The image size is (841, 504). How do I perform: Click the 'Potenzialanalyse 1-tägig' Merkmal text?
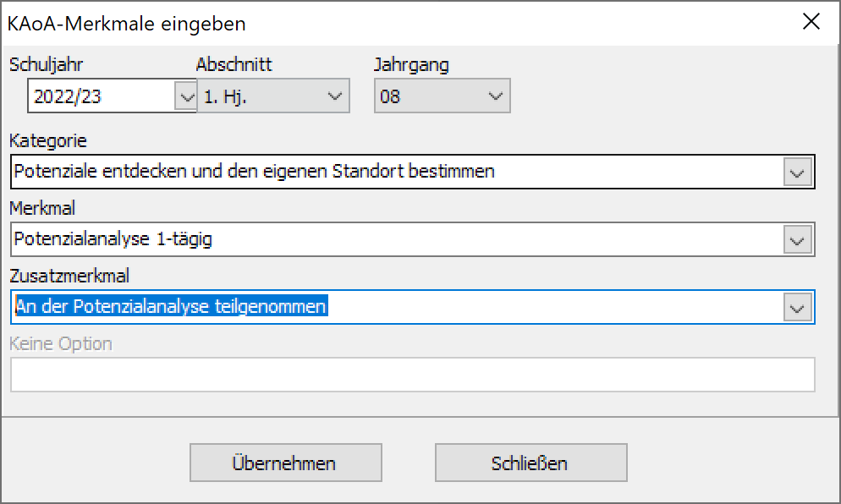coord(113,239)
